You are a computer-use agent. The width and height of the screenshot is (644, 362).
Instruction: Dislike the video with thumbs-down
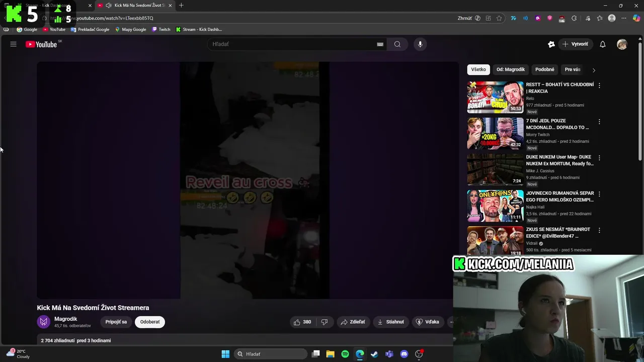tap(325, 322)
